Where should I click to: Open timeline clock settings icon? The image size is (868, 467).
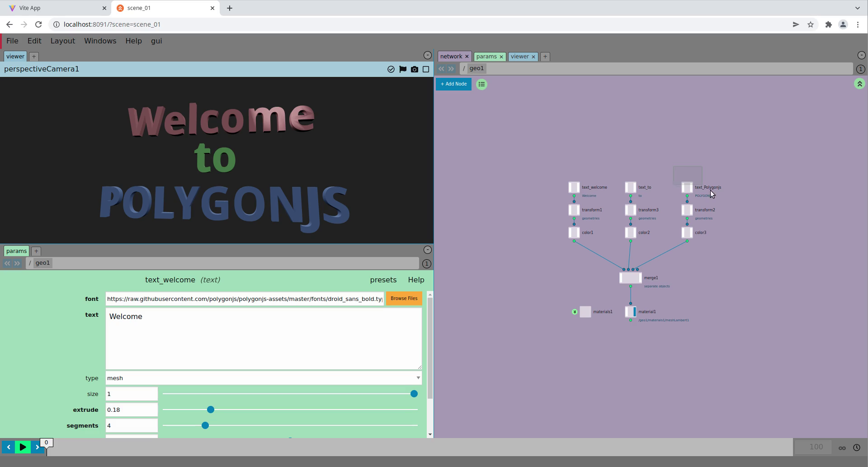(x=857, y=448)
